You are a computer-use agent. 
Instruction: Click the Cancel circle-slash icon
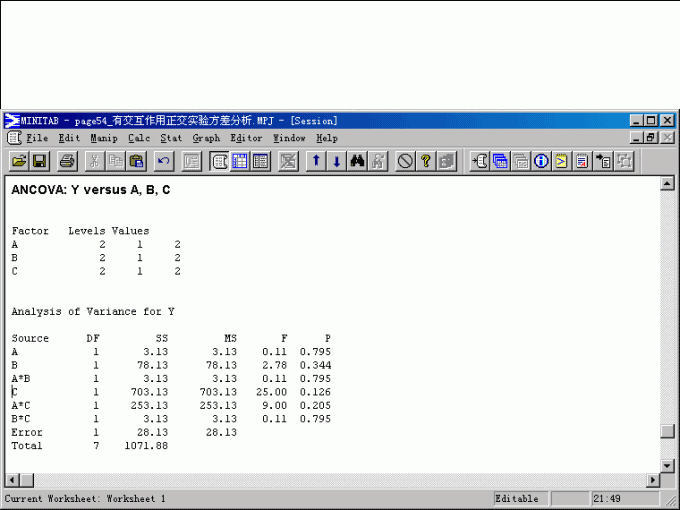pos(405,161)
